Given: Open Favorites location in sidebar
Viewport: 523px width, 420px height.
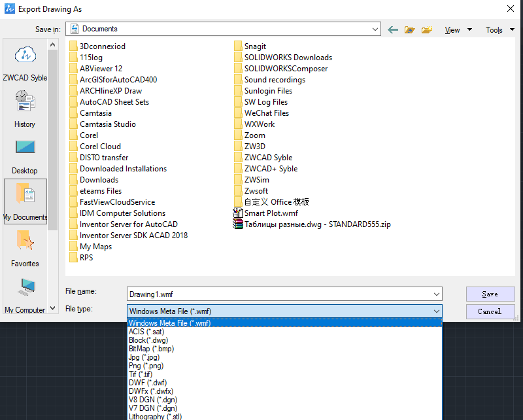Looking at the screenshot, I should [25, 249].
